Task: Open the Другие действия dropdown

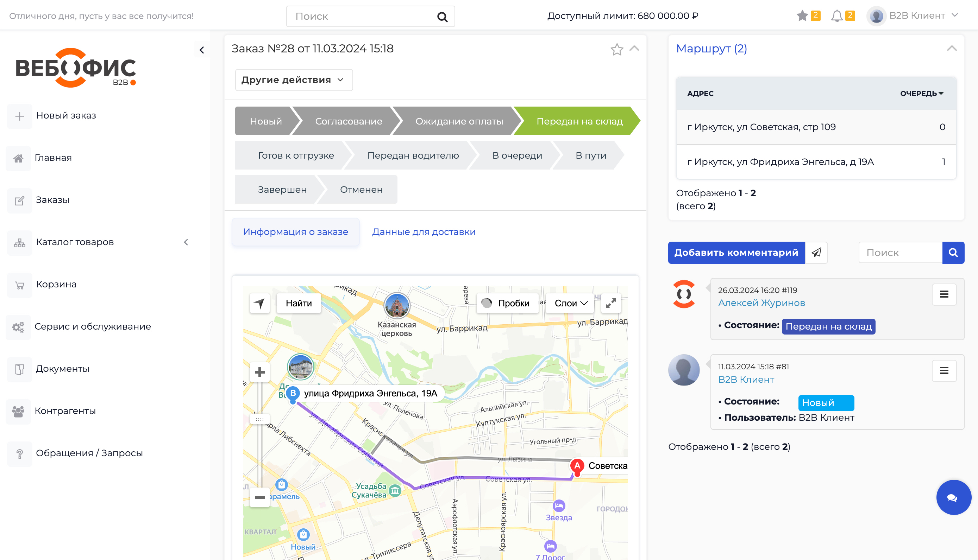Action: tap(294, 80)
